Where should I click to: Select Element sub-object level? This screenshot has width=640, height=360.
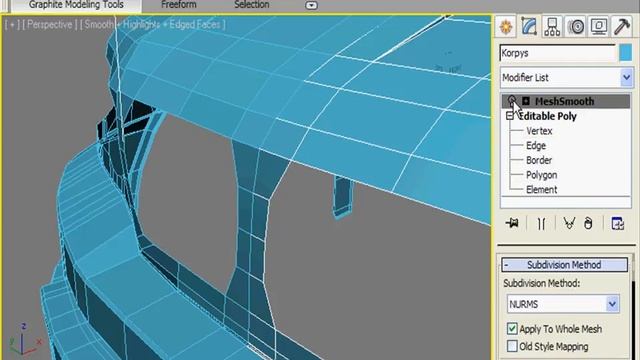pyautogui.click(x=541, y=190)
